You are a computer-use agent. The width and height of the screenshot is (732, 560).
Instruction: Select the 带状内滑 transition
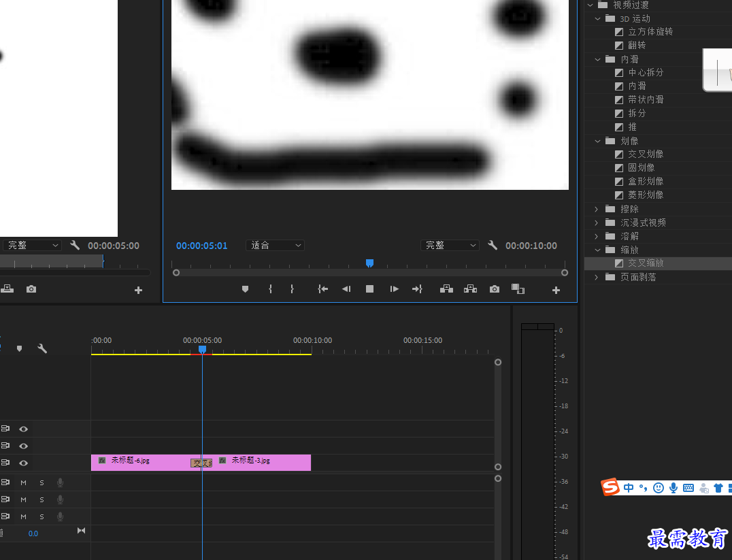(646, 99)
